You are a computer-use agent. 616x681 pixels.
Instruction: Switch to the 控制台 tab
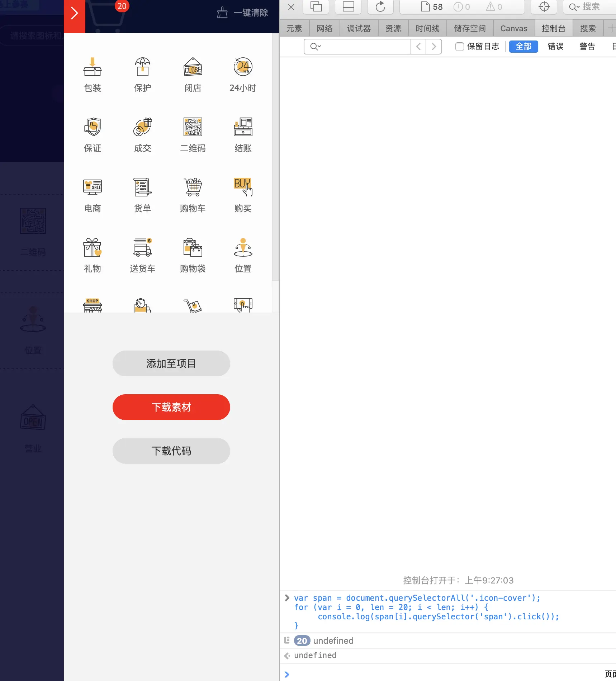click(x=554, y=28)
